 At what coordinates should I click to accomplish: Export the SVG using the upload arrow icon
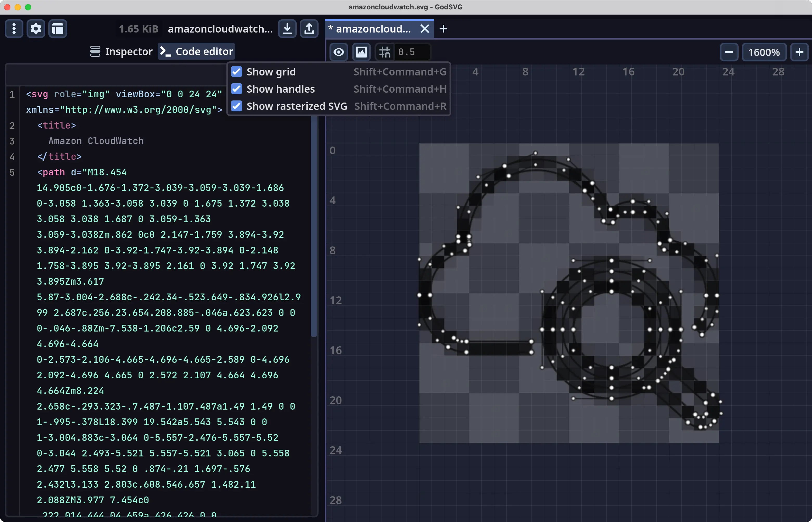coord(309,29)
